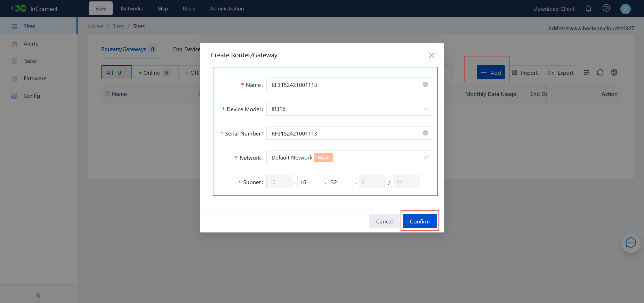Image resolution: width=644 pixels, height=303 pixels.
Task: Filter by Online devices
Action: click(x=155, y=72)
